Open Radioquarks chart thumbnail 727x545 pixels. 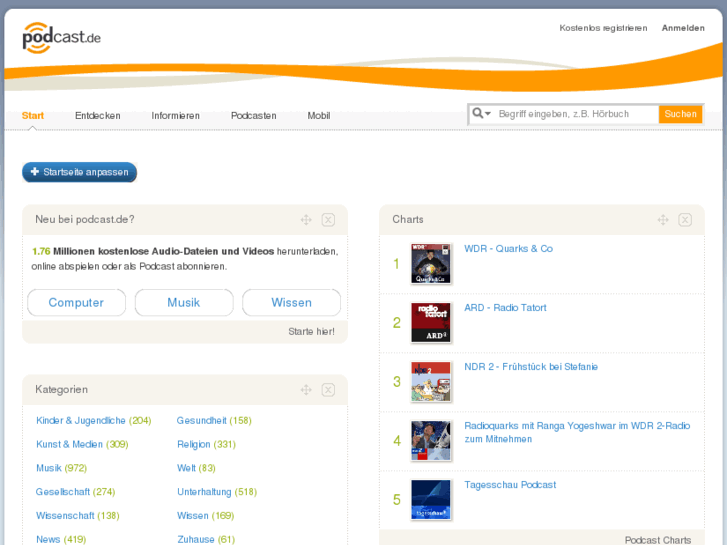coord(431,441)
